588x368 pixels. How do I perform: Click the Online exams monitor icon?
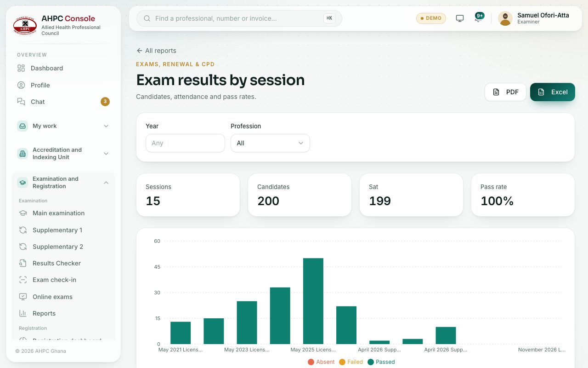[x=23, y=297]
